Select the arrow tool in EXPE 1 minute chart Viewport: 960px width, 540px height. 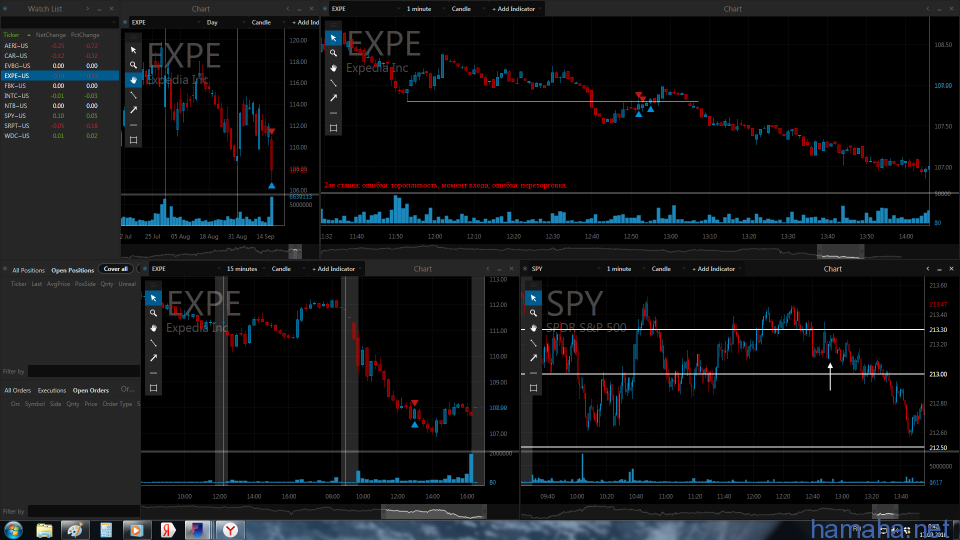333,98
